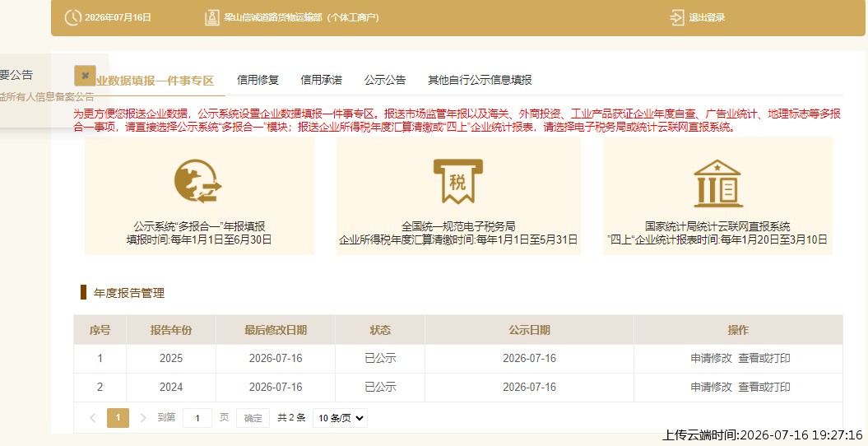Click the 益所有人信息备案公告 announcement text
868x446 pixels.
click(x=47, y=97)
